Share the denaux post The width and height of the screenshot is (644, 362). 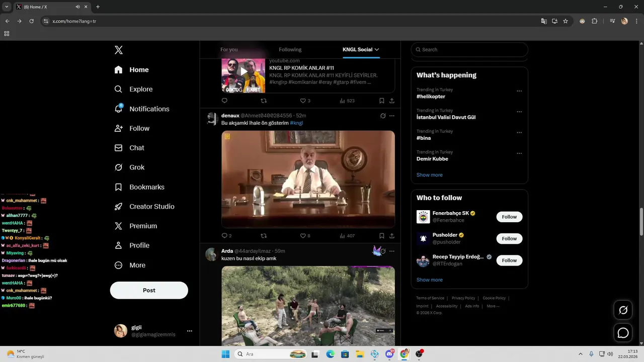392,236
